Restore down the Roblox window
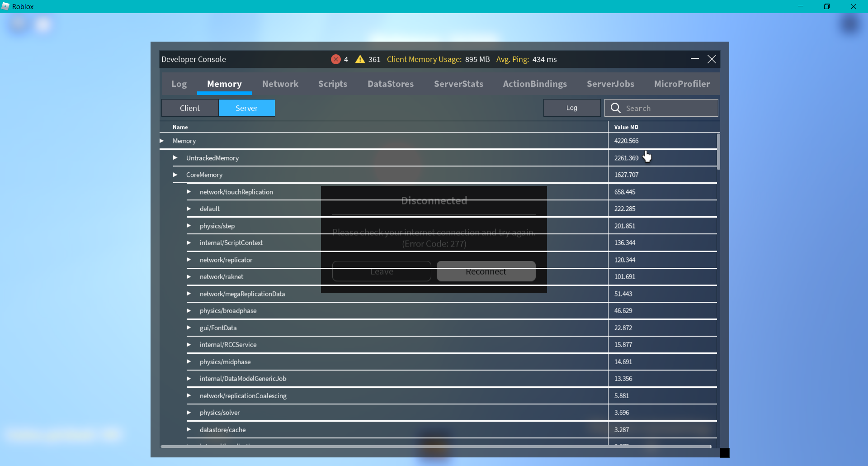This screenshot has width=868, height=466. point(827,6)
